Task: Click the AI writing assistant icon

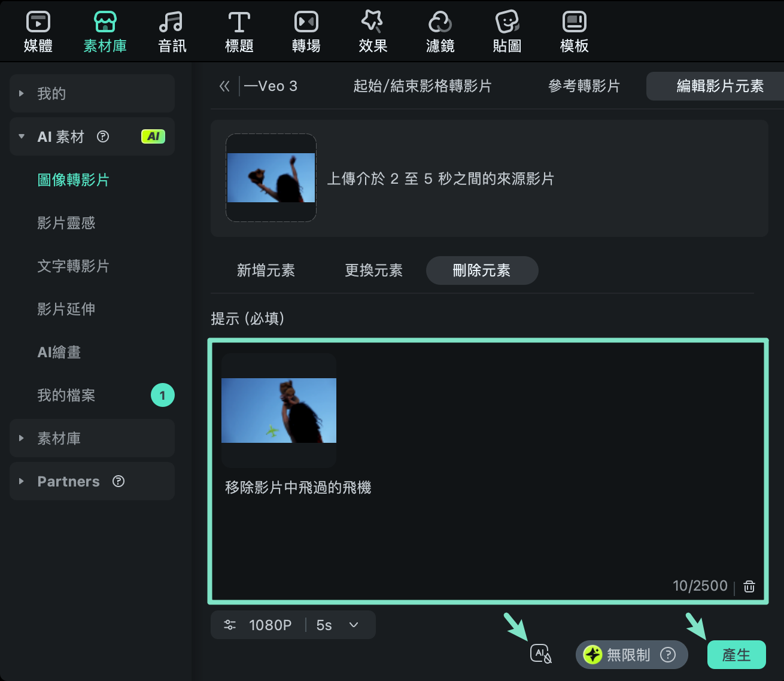Action: (540, 653)
